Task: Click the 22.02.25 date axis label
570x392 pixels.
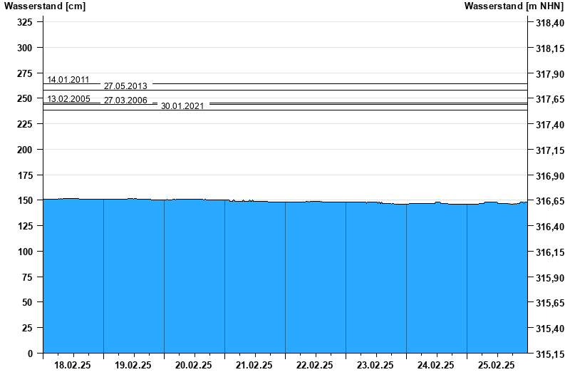Action: [315, 365]
